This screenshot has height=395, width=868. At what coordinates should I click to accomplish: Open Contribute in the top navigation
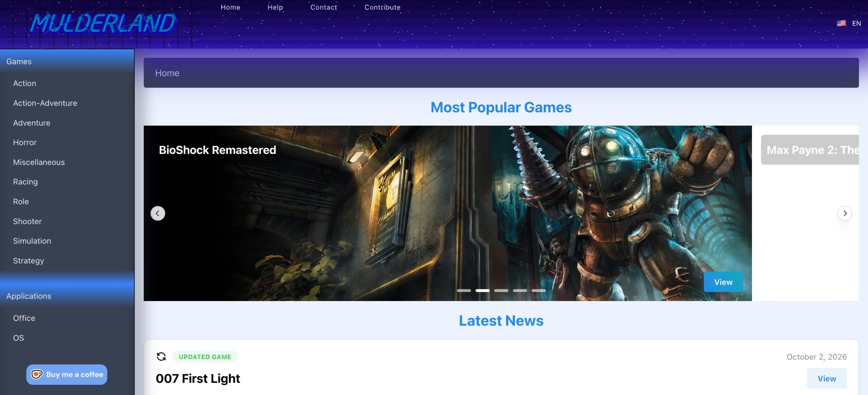pos(382,7)
